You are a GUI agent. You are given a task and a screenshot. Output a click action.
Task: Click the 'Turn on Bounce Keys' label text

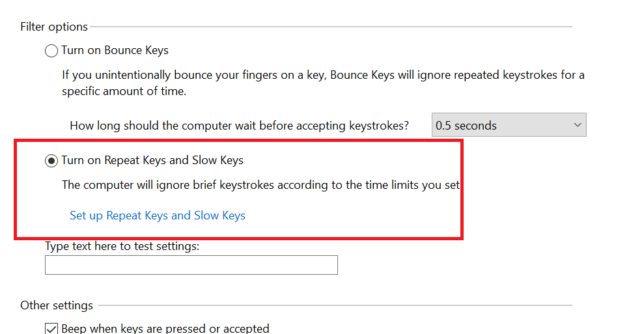115,51
